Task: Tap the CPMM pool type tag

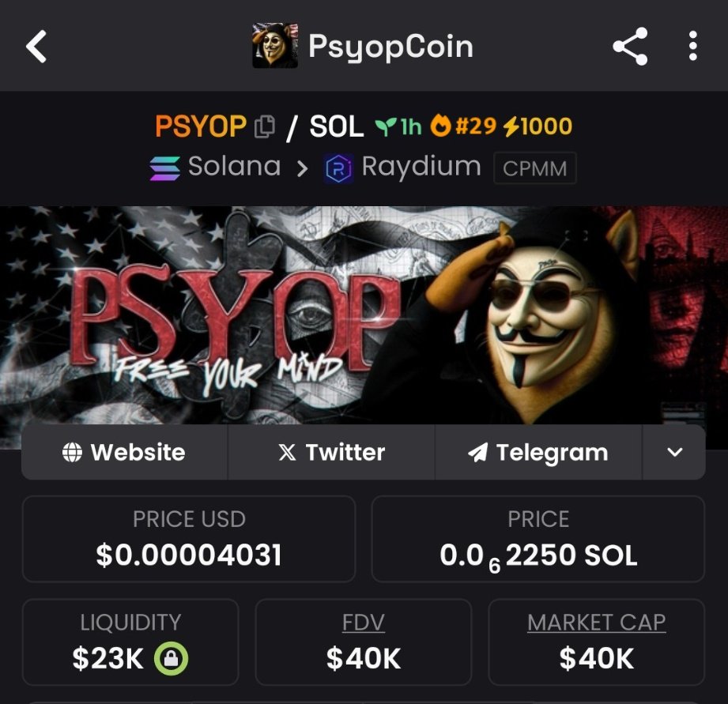Action: click(x=535, y=168)
